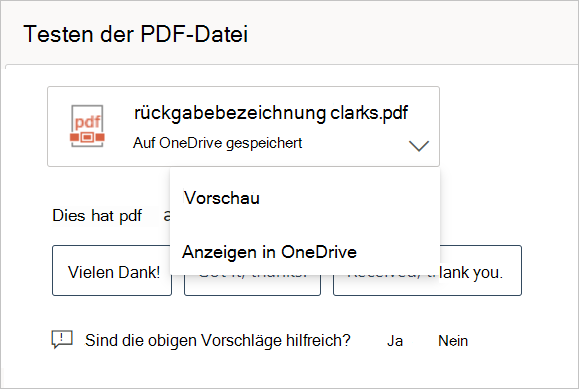Open attachment rückgabebezeichnung clarks.pdf
The width and height of the screenshot is (579, 389).
click(243, 126)
